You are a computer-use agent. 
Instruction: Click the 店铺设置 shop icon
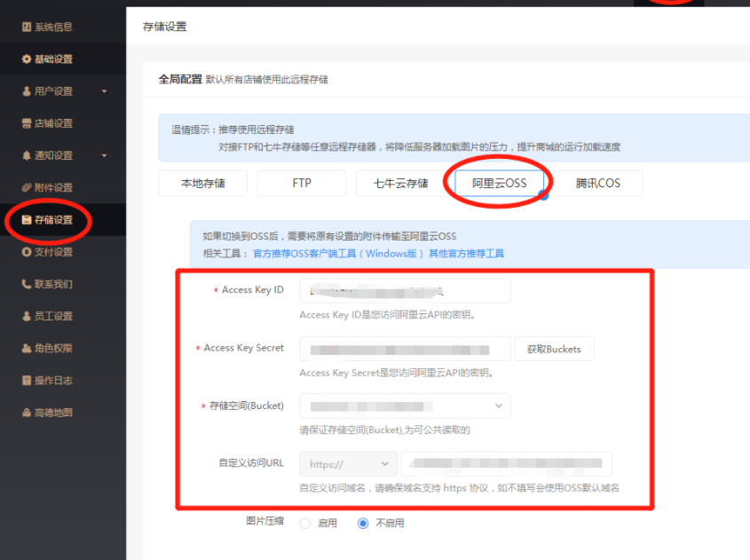click(27, 123)
